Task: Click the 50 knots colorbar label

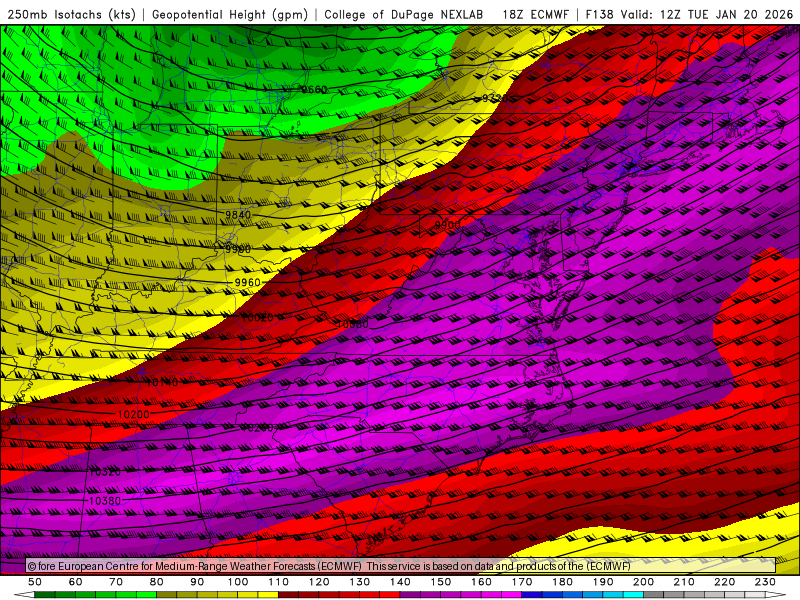Action: [35, 582]
